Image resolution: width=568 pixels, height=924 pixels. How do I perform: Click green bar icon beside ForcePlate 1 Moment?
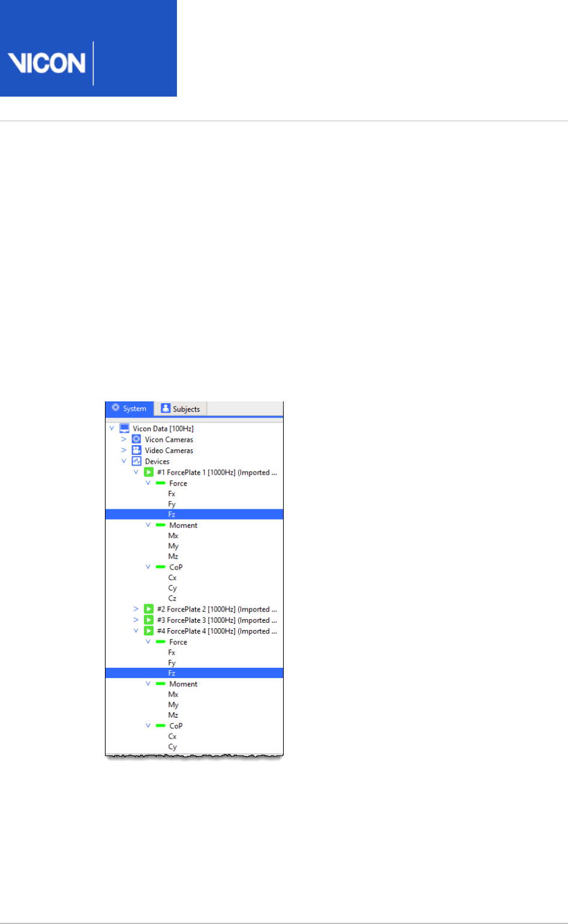(160, 525)
